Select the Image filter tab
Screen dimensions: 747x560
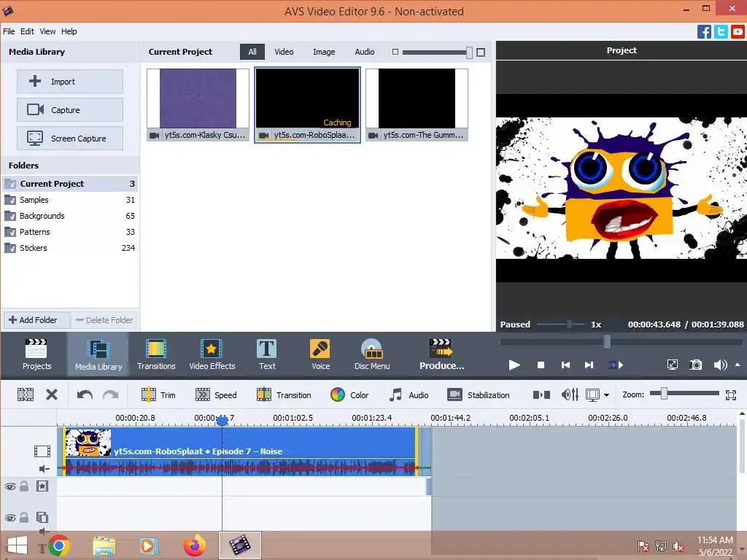[324, 52]
